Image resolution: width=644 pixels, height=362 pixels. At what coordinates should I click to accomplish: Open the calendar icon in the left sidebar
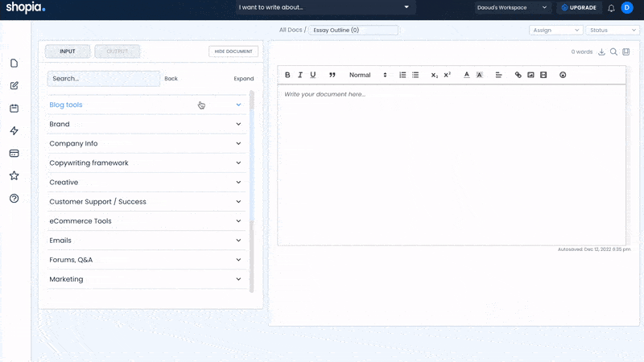pyautogui.click(x=14, y=108)
